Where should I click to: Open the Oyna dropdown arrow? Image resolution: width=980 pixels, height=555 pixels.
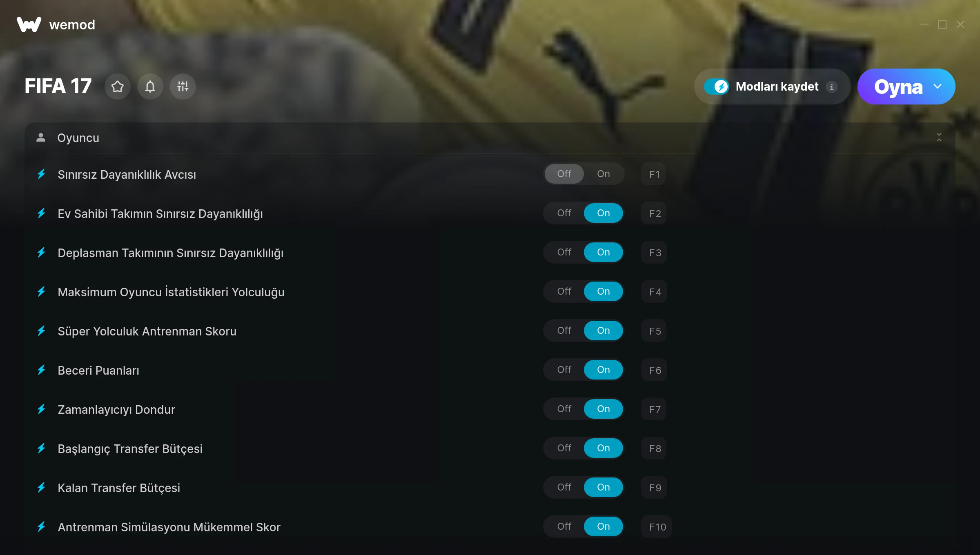pos(938,87)
